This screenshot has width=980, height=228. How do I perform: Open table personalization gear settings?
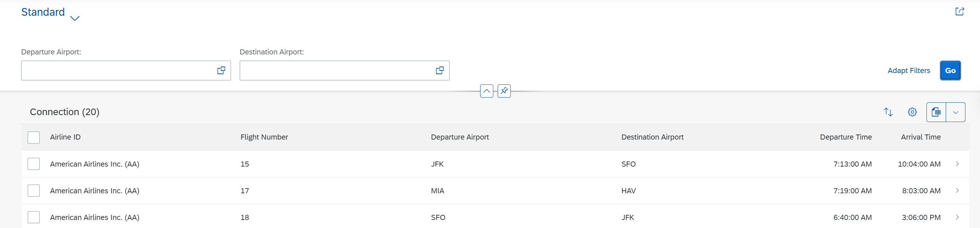912,112
